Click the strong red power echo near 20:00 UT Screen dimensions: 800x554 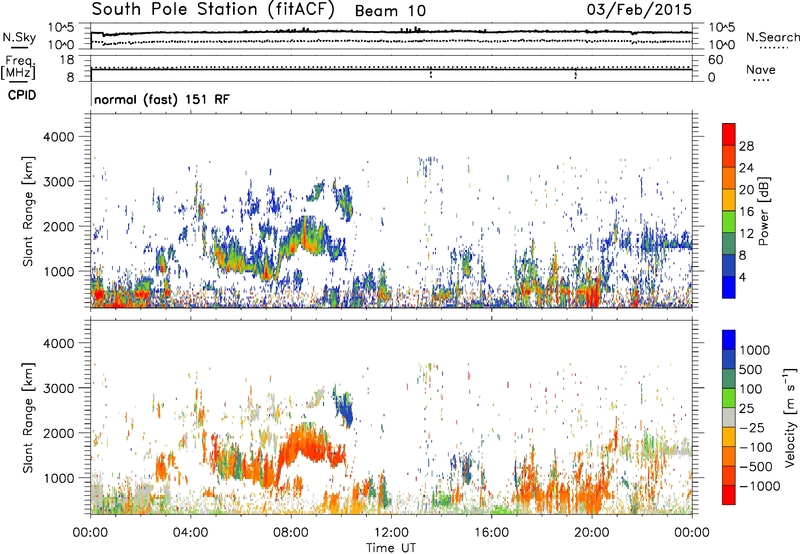(592, 293)
